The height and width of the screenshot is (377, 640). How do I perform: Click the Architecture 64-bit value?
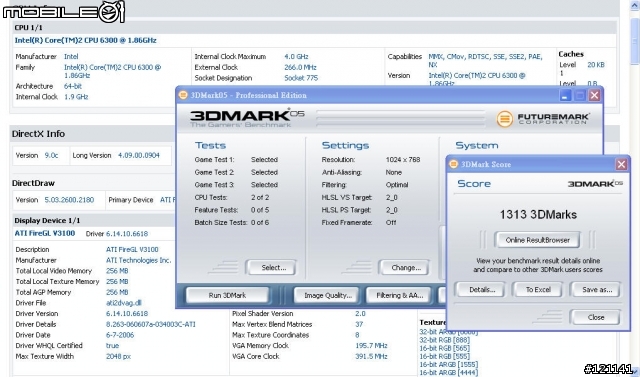(x=73, y=86)
